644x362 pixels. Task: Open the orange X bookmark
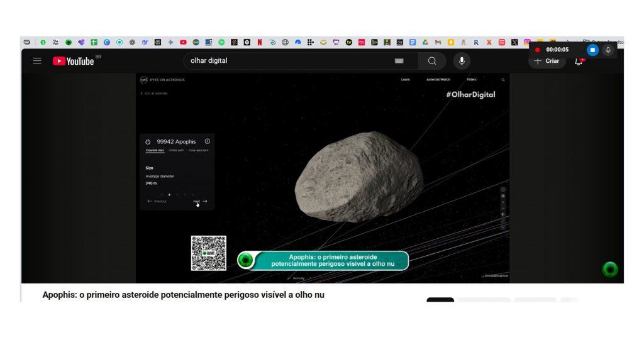pos(489,42)
